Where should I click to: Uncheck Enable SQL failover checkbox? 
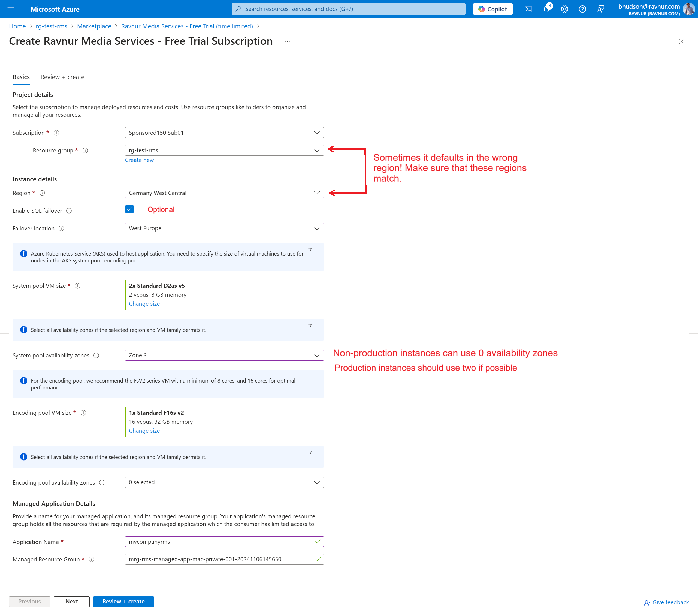129,209
